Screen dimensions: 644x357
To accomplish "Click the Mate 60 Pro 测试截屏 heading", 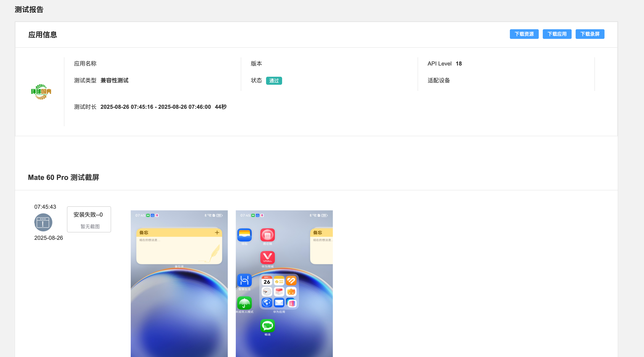I will pos(64,177).
